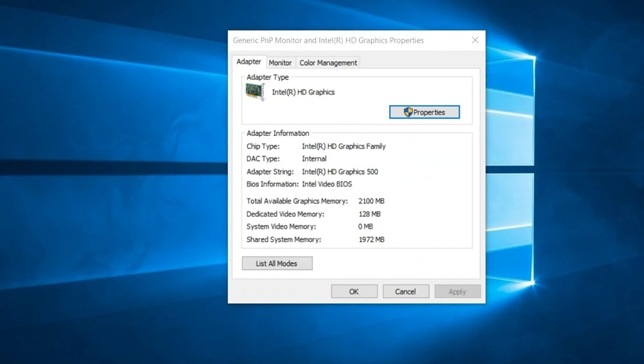This screenshot has width=644, height=364.
Task: Click the Intel(R) HD Graphics 500 adapter string
Action: coord(340,172)
